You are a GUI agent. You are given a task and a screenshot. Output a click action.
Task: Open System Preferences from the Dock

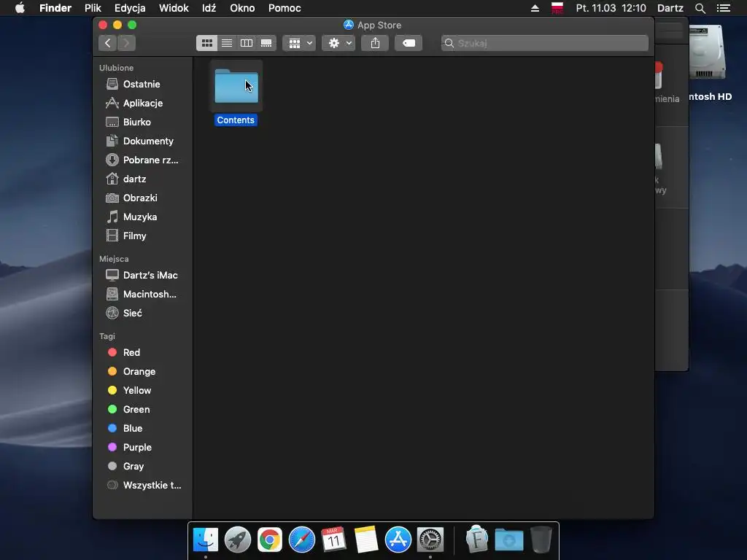(430, 540)
